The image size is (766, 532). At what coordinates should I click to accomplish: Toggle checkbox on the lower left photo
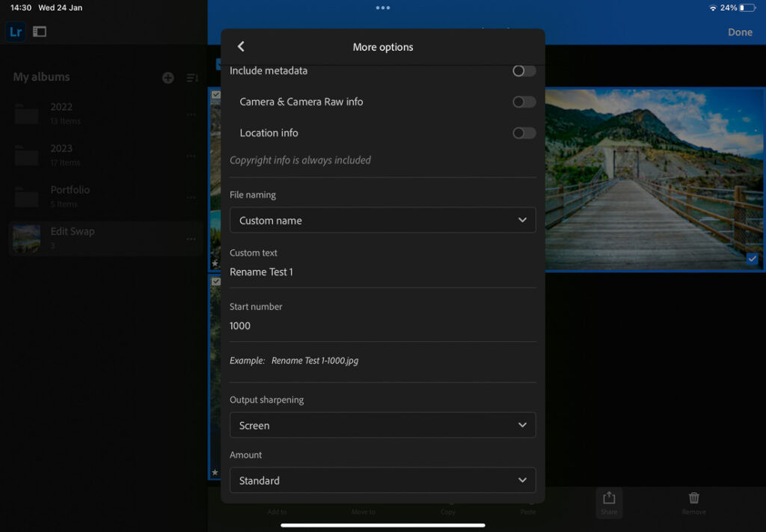[216, 282]
